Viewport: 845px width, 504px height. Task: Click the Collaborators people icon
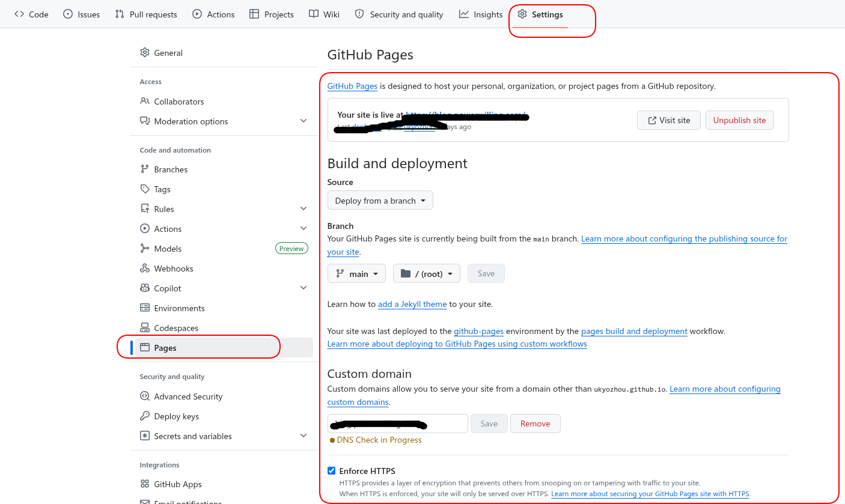(x=144, y=102)
